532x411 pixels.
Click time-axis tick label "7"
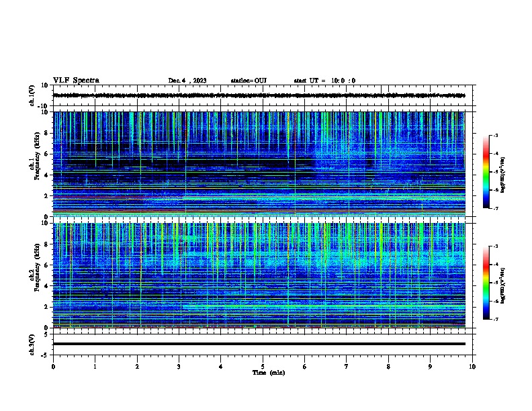[x=347, y=367]
